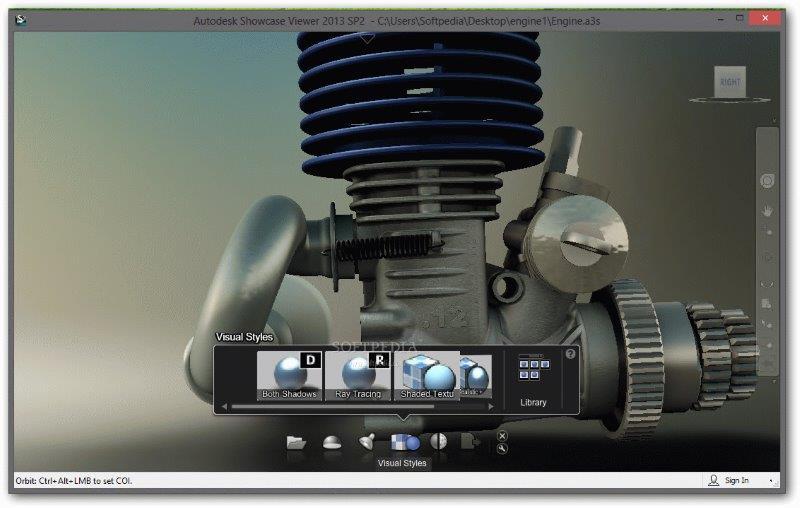
Task: Expand the Sign In dropdown arrow
Action: pos(771,481)
